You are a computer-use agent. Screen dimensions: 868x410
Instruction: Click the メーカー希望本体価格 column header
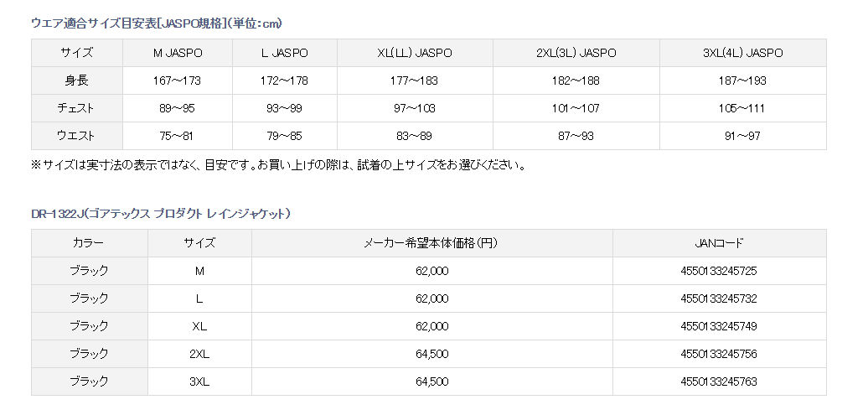[x=431, y=243]
